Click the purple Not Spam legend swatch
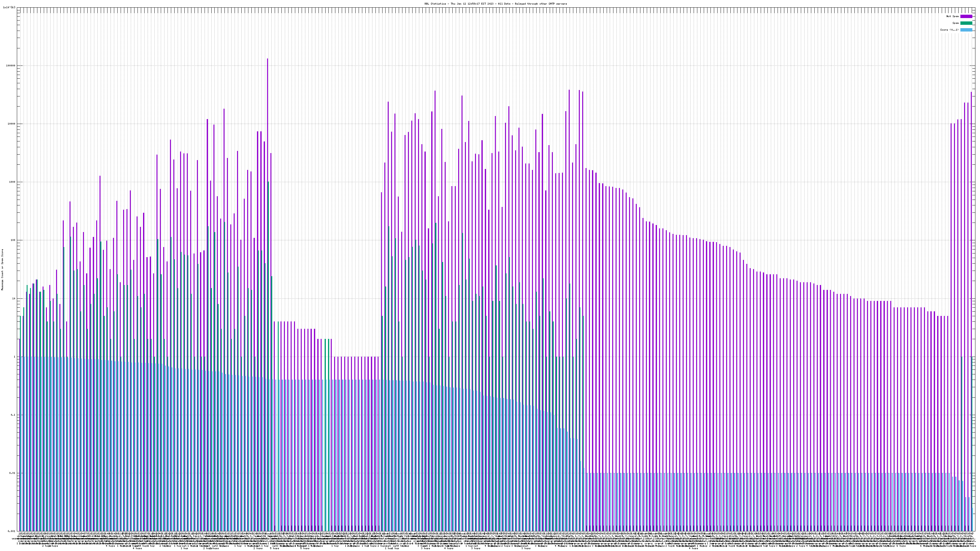The width and height of the screenshot is (980, 551). tap(966, 16)
